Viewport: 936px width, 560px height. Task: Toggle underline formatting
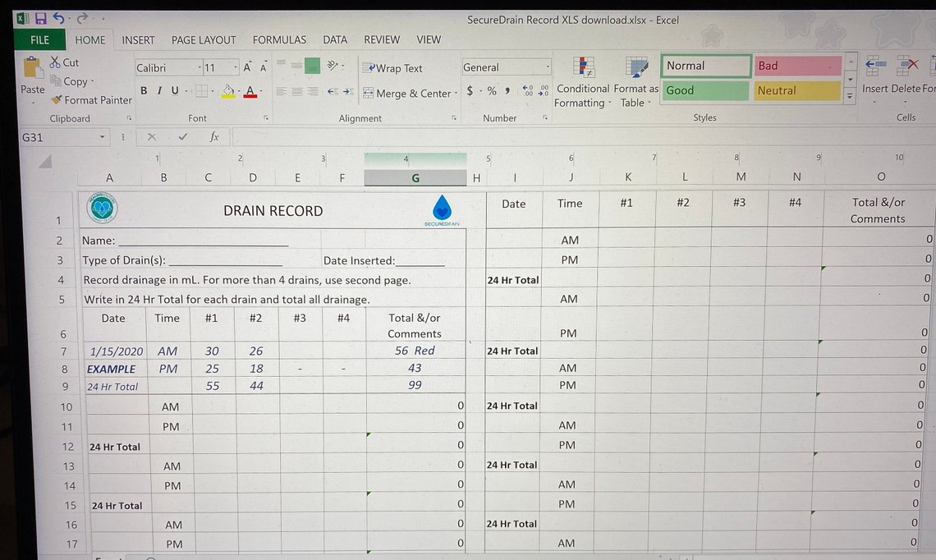173,90
